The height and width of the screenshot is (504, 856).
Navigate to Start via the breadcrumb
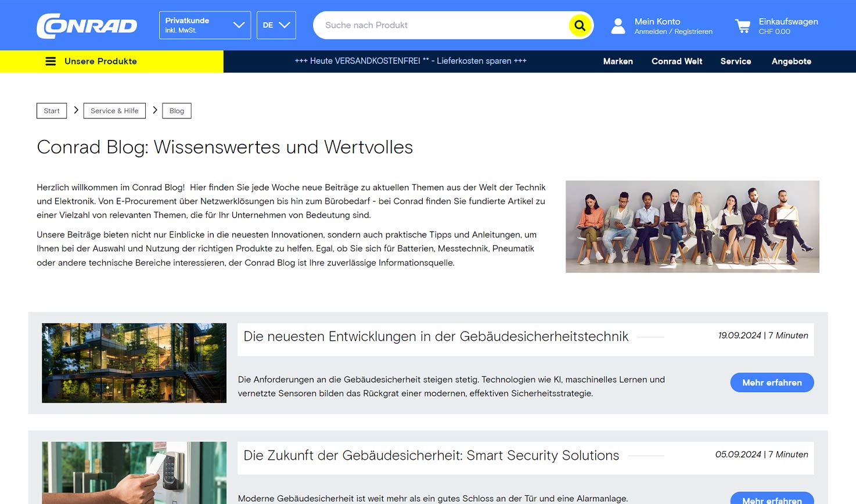pos(51,110)
